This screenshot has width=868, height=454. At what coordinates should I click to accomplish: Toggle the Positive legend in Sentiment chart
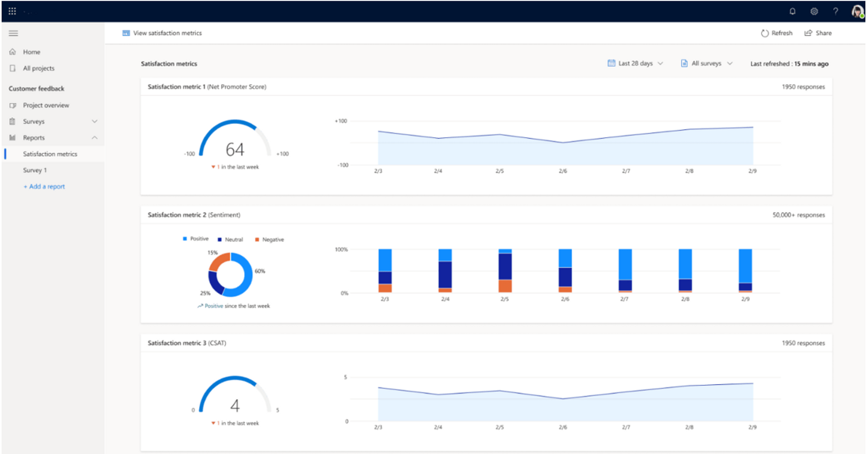coord(196,239)
